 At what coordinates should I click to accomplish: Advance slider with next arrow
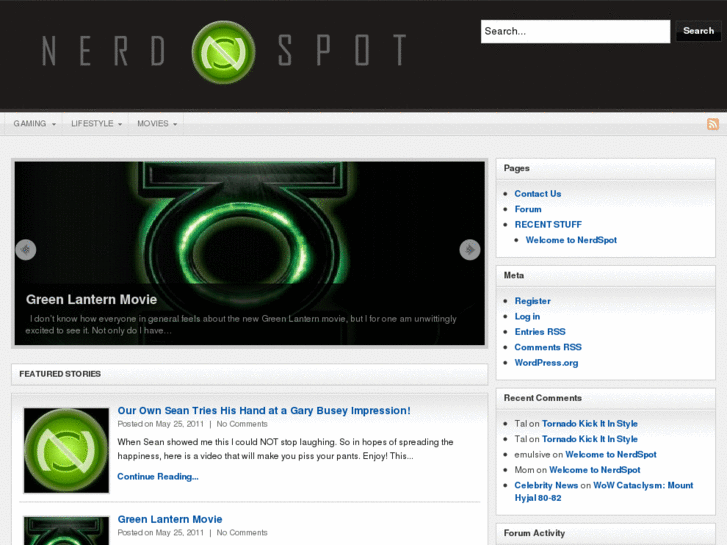470,250
